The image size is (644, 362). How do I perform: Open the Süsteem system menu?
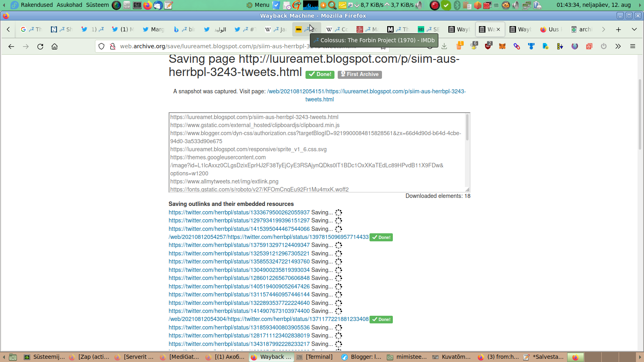(97, 5)
